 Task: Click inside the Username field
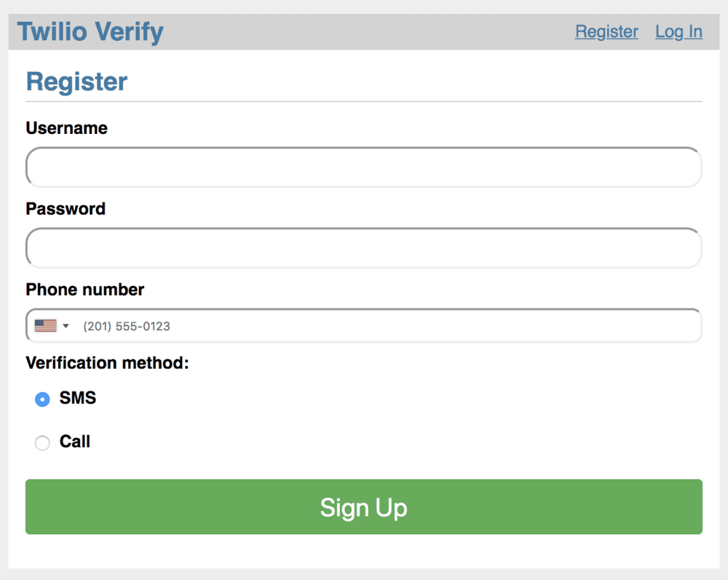pyautogui.click(x=364, y=167)
